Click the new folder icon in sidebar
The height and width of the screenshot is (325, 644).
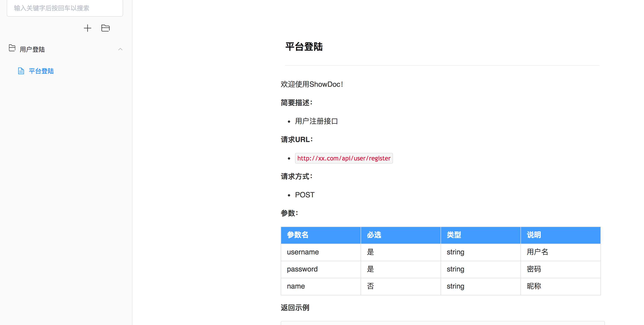(x=105, y=28)
